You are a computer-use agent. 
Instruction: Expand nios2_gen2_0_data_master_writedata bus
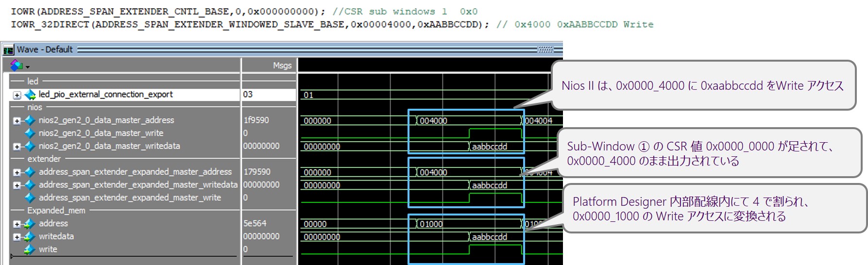17,147
